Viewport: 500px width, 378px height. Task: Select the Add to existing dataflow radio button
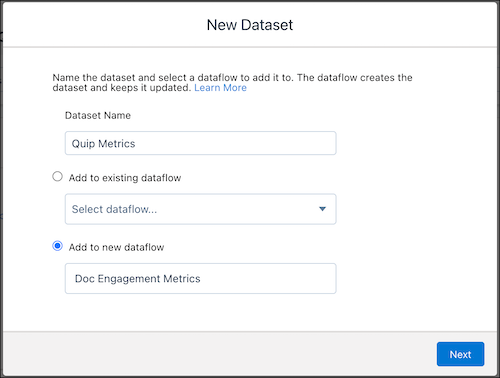tap(57, 176)
